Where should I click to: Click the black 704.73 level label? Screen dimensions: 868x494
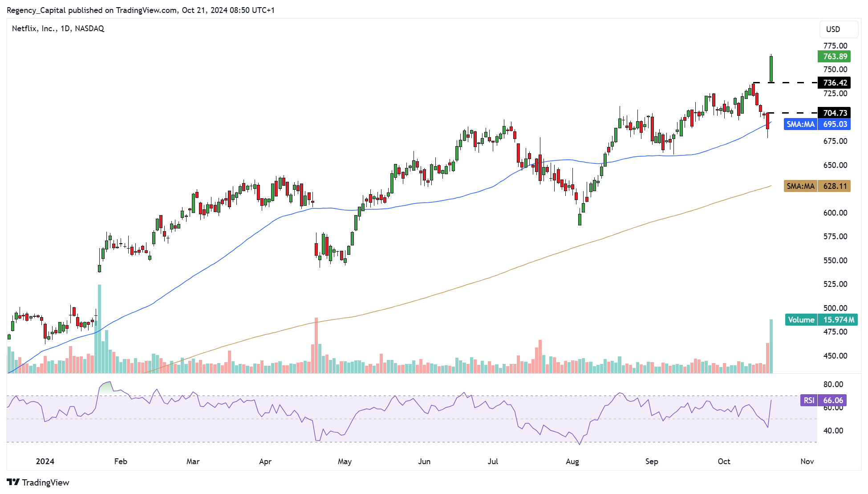point(834,113)
